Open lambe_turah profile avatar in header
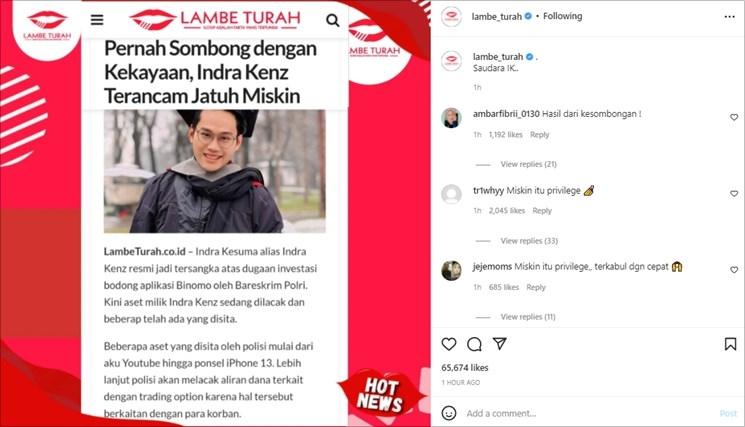 click(x=451, y=16)
